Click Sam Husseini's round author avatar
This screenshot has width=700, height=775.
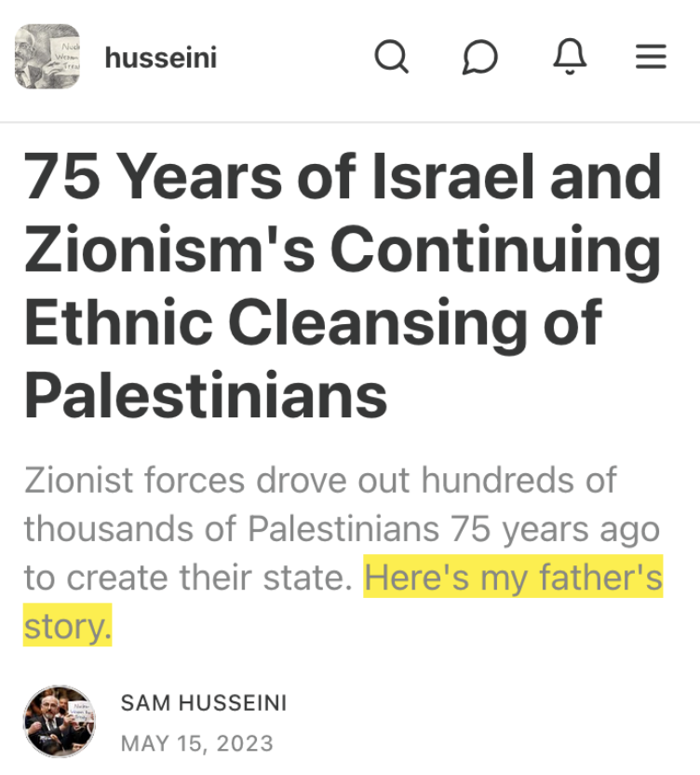[59, 720]
